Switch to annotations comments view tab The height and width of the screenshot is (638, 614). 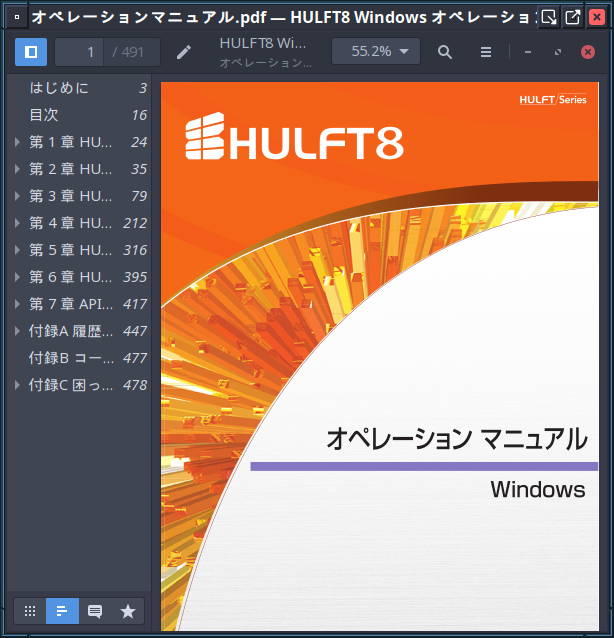click(95, 611)
